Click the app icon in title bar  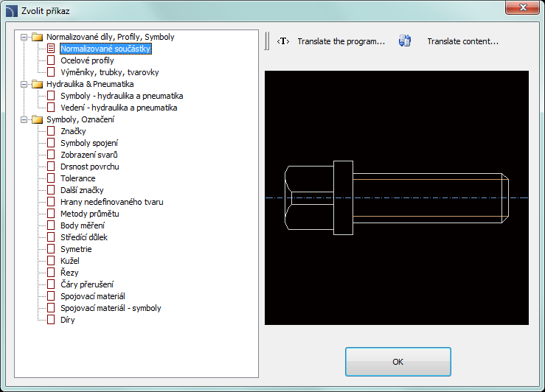(12, 11)
